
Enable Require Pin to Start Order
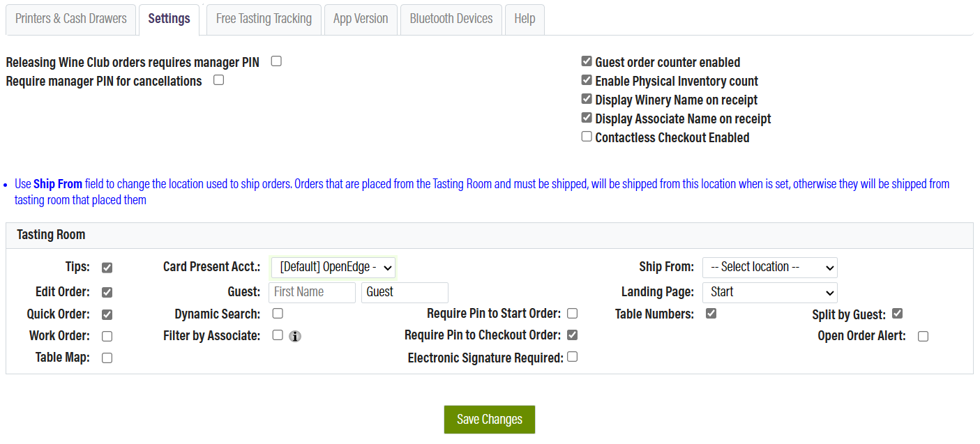(x=572, y=313)
